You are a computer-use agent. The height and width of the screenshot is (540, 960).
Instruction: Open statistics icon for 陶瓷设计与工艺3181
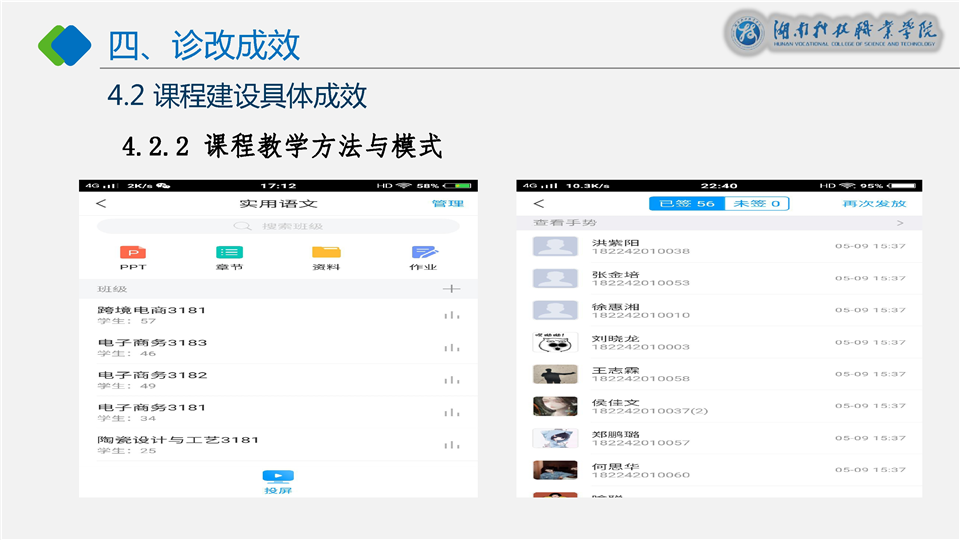(452, 445)
